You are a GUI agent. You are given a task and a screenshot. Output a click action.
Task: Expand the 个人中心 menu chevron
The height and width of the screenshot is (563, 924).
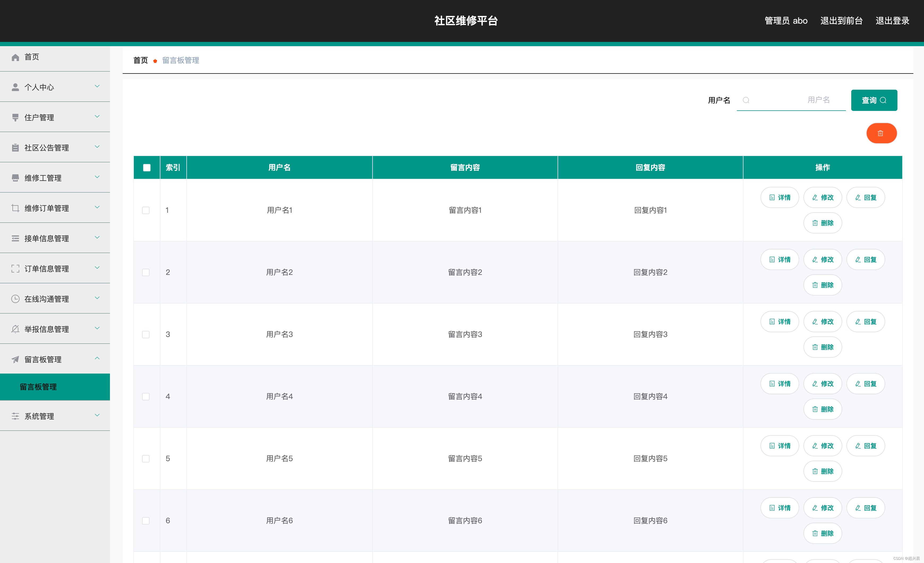click(x=97, y=86)
